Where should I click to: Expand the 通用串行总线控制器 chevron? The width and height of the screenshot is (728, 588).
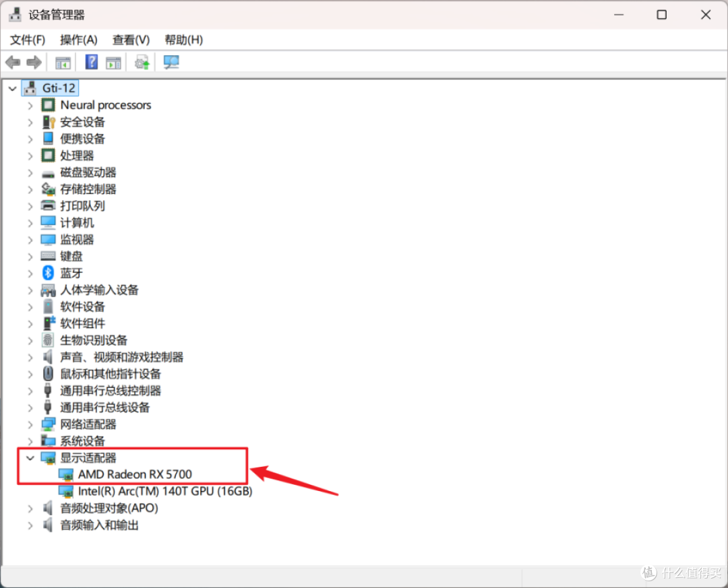click(30, 391)
